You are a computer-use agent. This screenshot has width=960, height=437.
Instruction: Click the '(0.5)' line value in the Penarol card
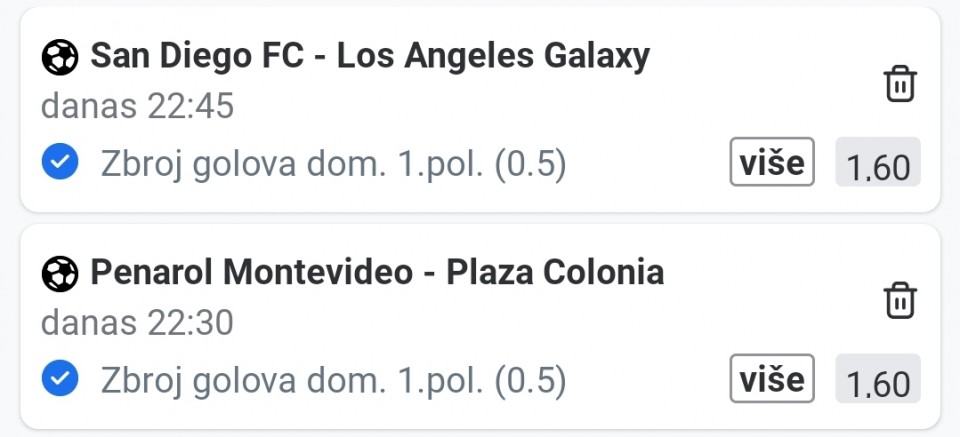(530, 380)
